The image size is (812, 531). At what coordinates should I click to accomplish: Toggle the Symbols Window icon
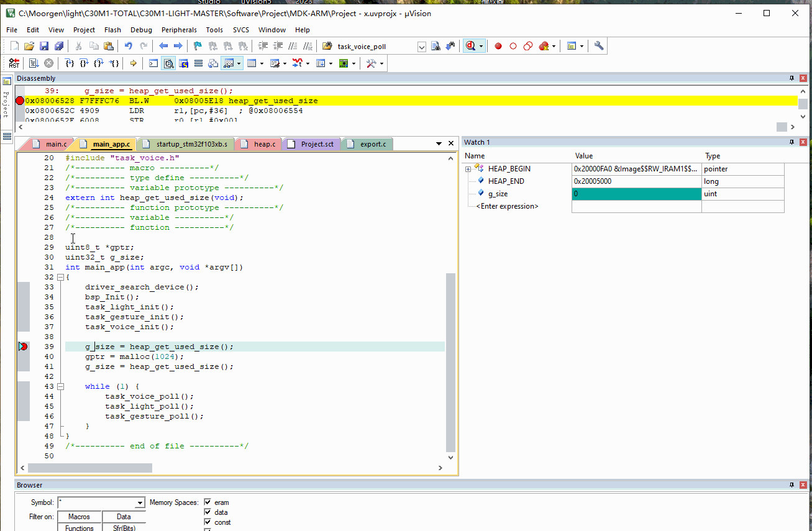[x=183, y=63]
